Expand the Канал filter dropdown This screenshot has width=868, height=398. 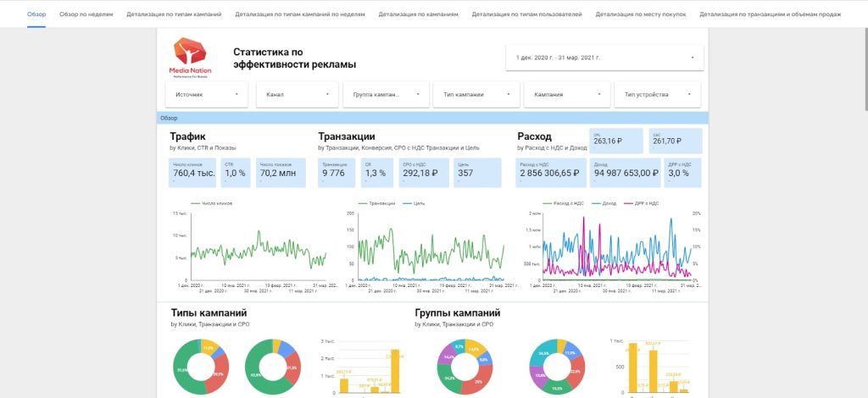pyautogui.click(x=297, y=95)
